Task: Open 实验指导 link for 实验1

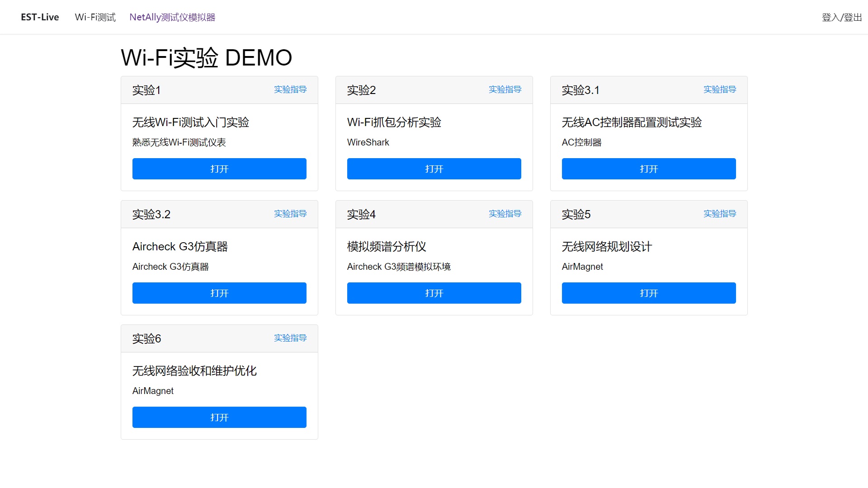Action: click(x=290, y=89)
